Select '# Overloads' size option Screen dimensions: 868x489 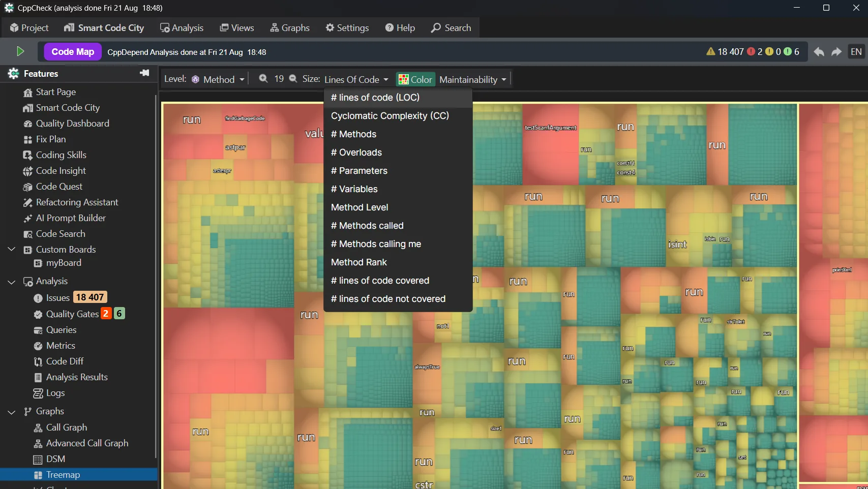(398, 152)
